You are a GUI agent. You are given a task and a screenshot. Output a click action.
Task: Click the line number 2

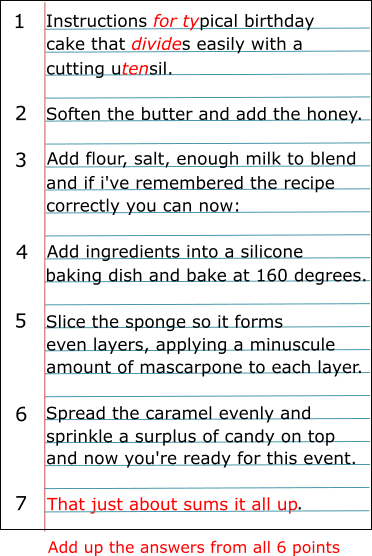point(21,114)
